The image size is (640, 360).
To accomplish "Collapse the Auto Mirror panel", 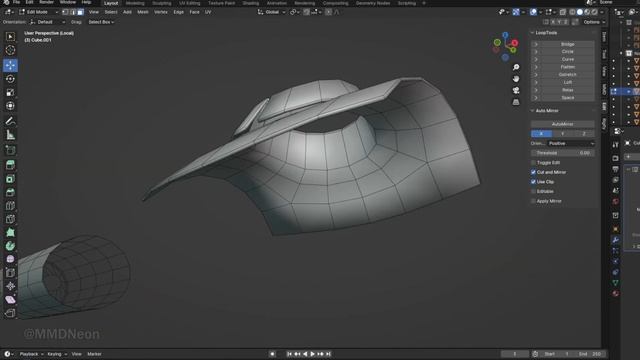I will pyautogui.click(x=532, y=111).
